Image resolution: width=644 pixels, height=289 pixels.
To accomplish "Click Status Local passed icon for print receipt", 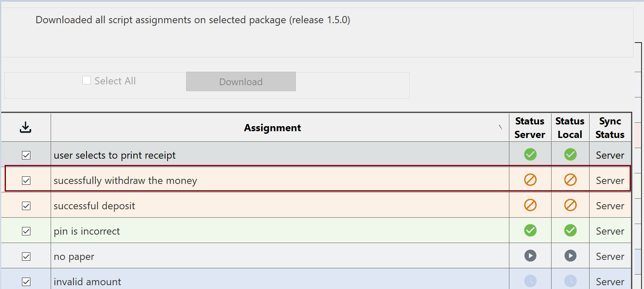I will click(570, 154).
